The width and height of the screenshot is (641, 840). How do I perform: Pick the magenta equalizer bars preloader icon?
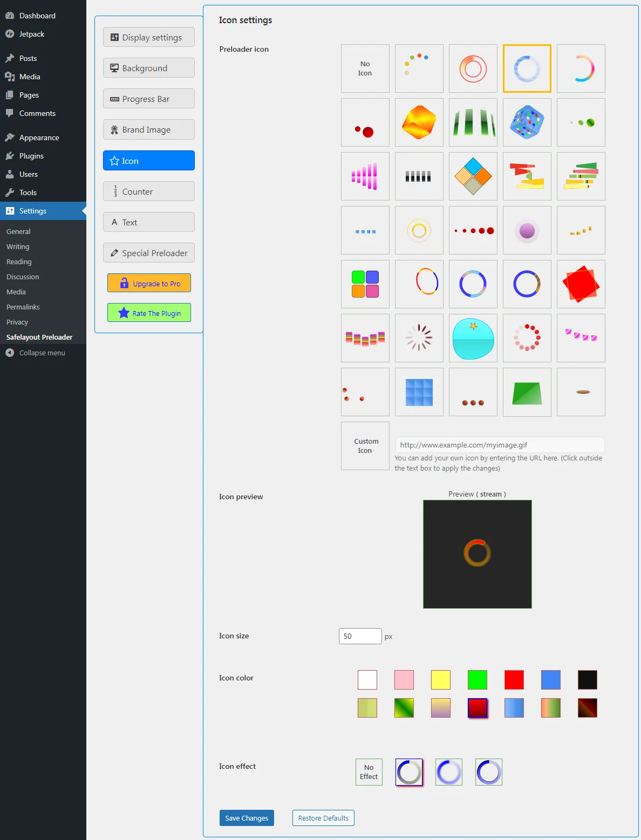pyautogui.click(x=365, y=176)
